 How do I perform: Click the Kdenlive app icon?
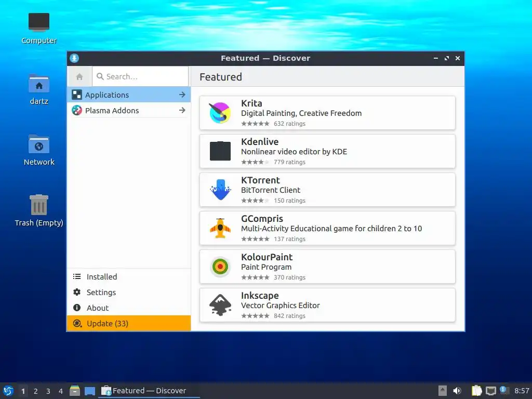(220, 151)
